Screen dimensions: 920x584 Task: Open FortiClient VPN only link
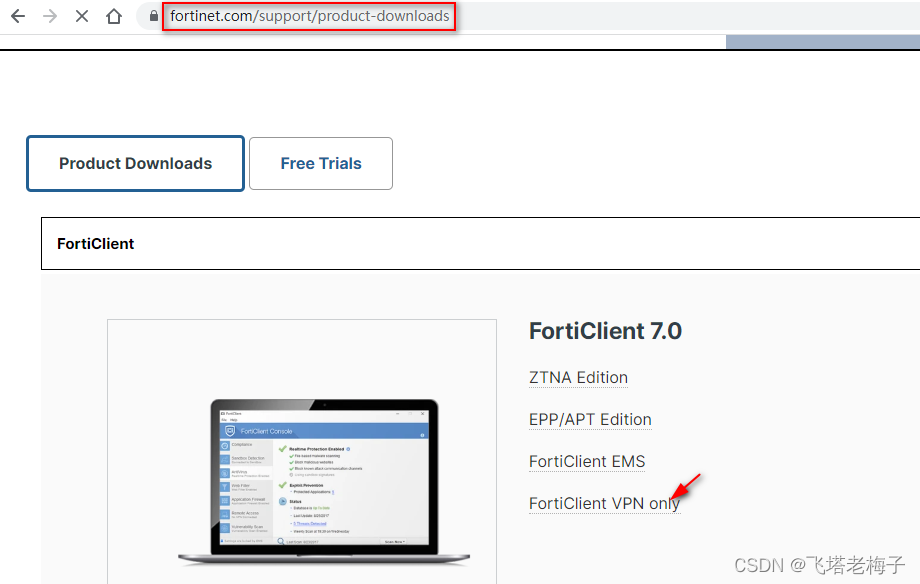[604, 504]
